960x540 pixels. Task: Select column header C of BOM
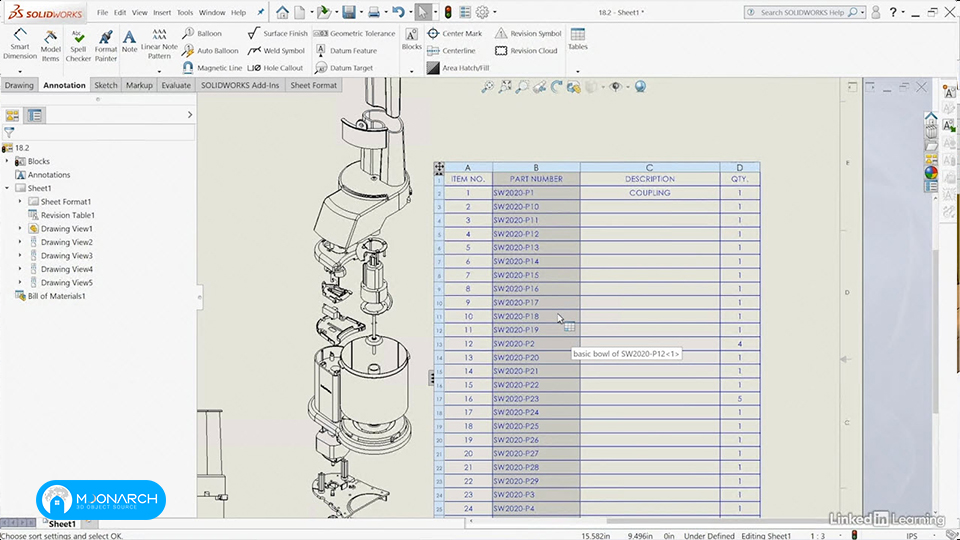coord(650,167)
